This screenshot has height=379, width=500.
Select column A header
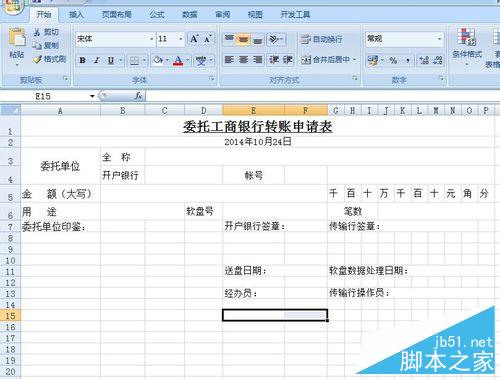click(x=60, y=110)
